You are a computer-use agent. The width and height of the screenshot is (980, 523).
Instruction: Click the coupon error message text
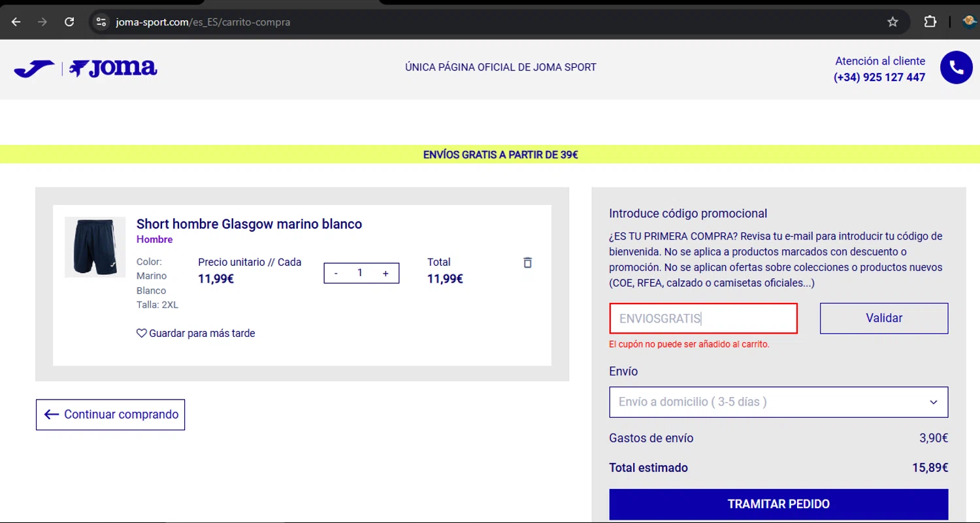click(689, 344)
